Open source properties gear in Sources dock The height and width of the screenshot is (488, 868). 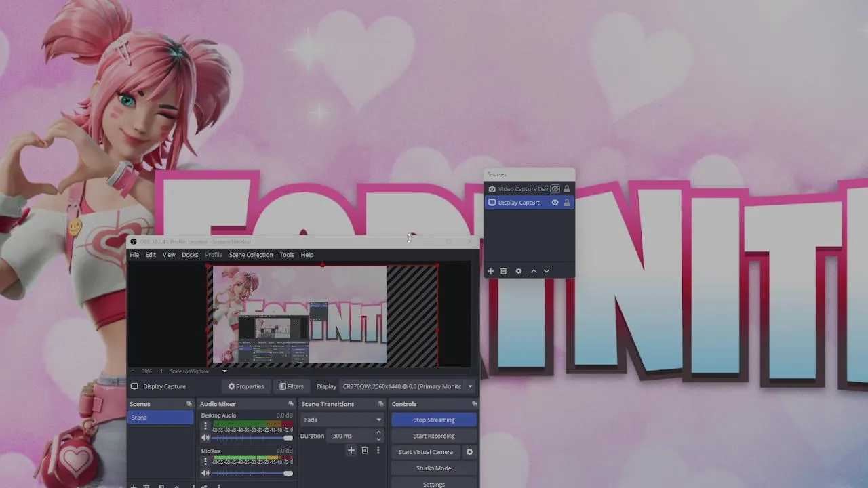[x=519, y=271]
